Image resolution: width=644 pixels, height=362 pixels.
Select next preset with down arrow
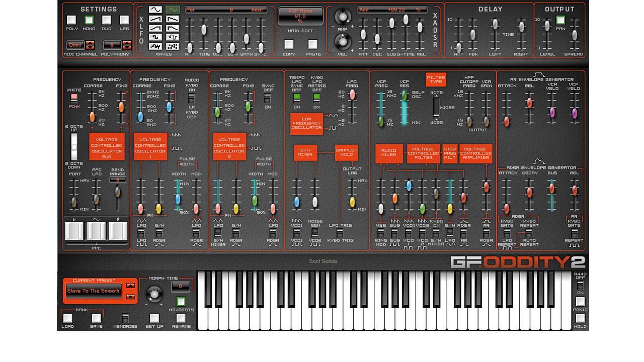(x=131, y=297)
